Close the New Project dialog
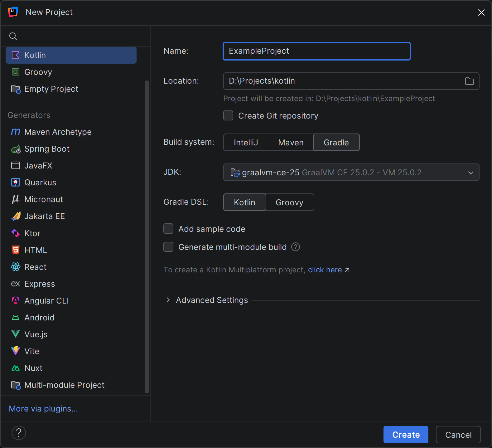The width and height of the screenshot is (492, 448). (481, 12)
